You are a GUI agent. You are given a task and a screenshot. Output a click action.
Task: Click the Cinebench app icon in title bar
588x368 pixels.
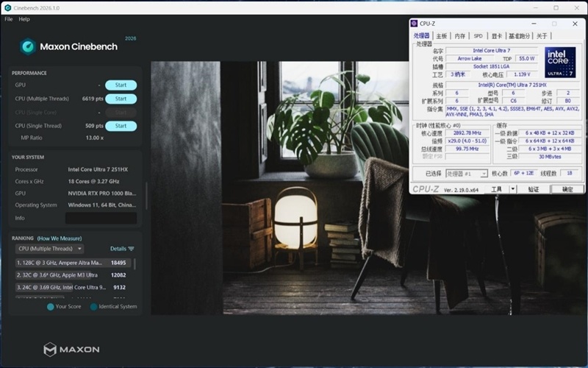[7, 8]
